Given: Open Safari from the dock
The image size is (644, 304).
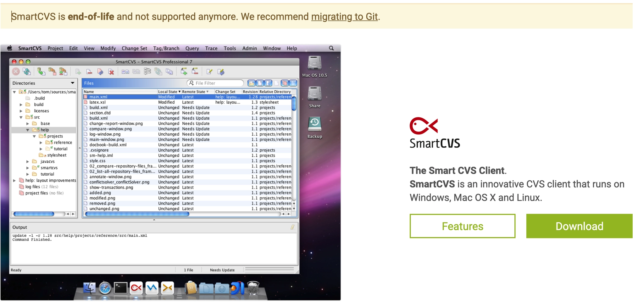Looking at the screenshot, I should tap(105, 288).
